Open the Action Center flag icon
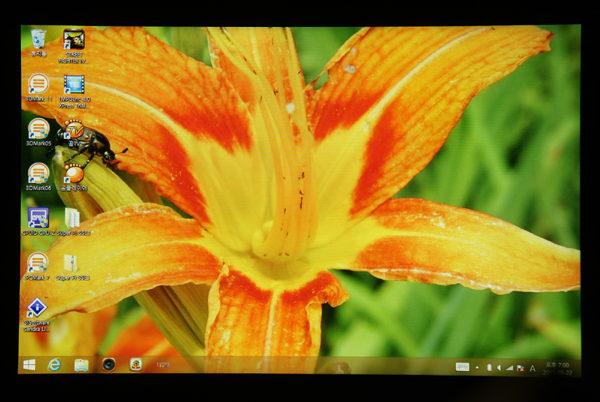 (x=520, y=368)
